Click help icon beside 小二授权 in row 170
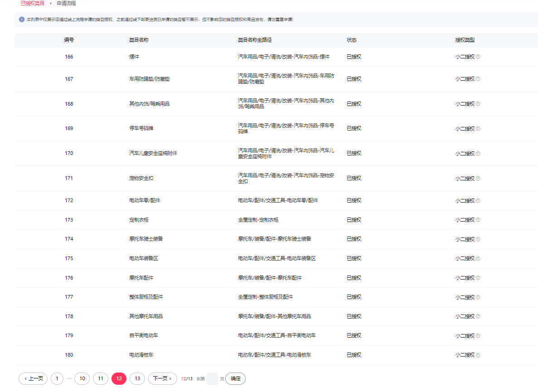 (478, 154)
